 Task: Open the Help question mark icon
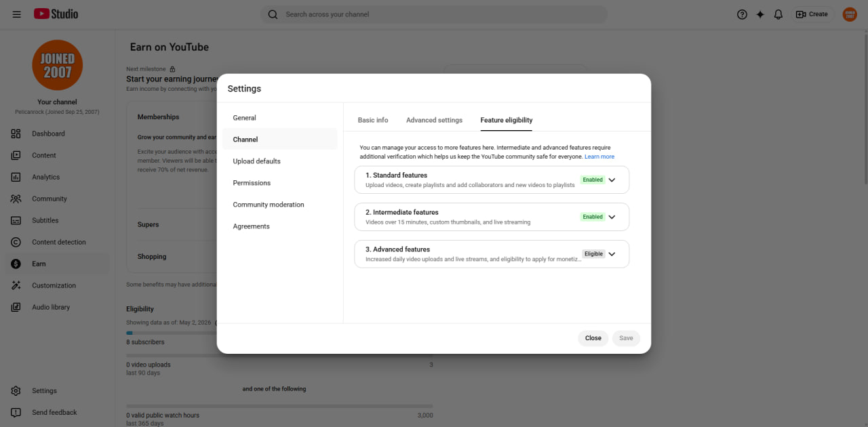[x=742, y=14]
